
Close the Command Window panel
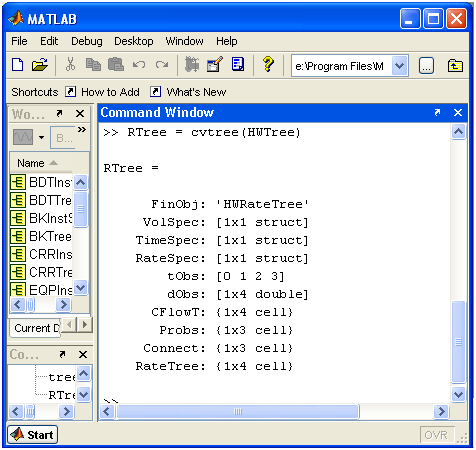pos(458,112)
